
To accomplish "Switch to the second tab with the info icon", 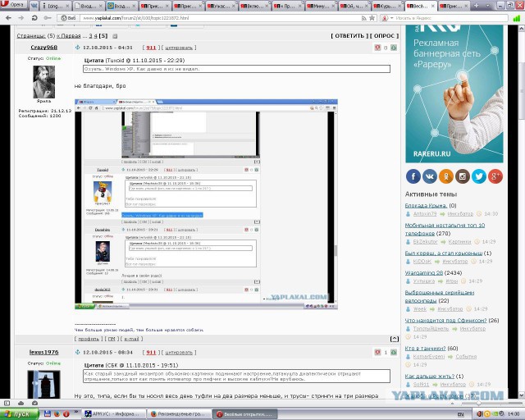I will (x=55, y=6).
